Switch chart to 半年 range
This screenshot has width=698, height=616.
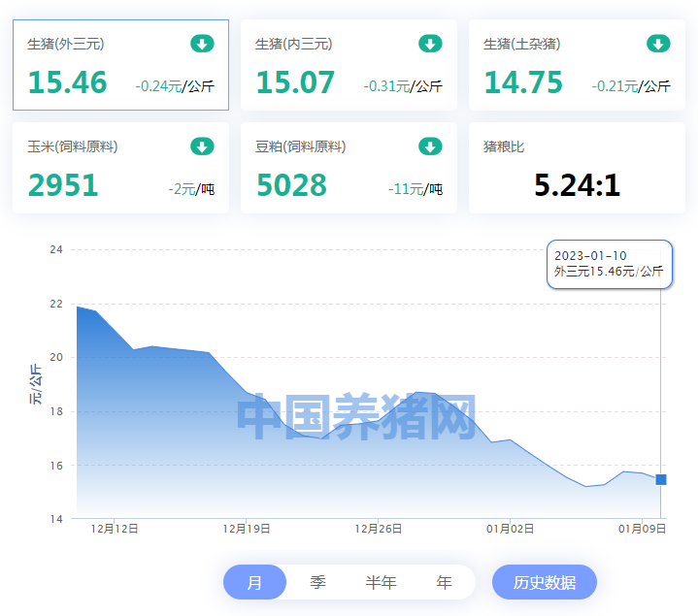[x=382, y=582]
